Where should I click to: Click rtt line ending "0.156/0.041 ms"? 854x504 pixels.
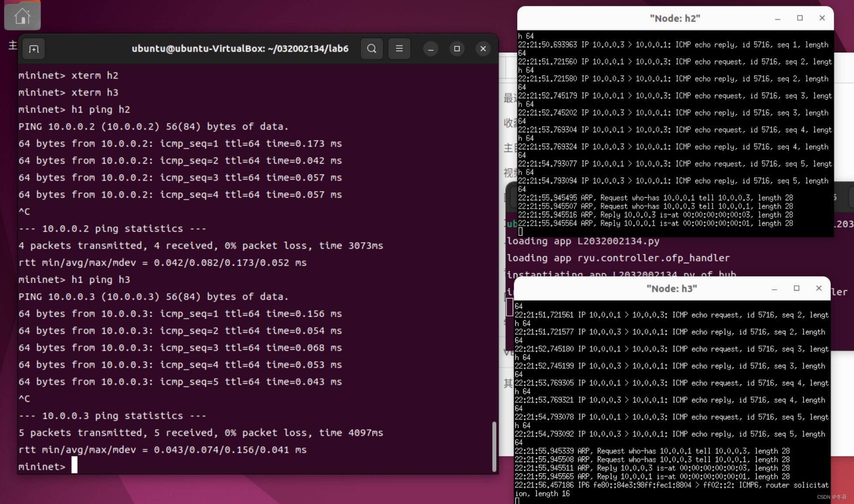(162, 450)
